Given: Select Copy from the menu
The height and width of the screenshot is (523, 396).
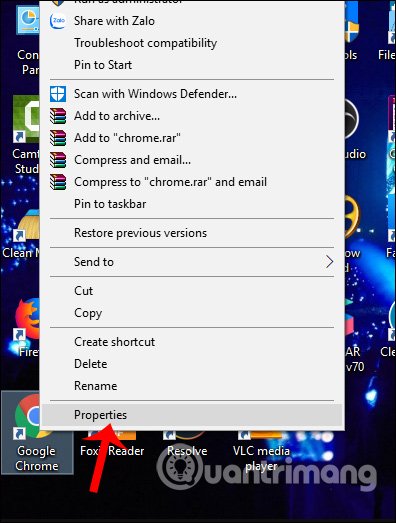Looking at the screenshot, I should click(192, 313).
